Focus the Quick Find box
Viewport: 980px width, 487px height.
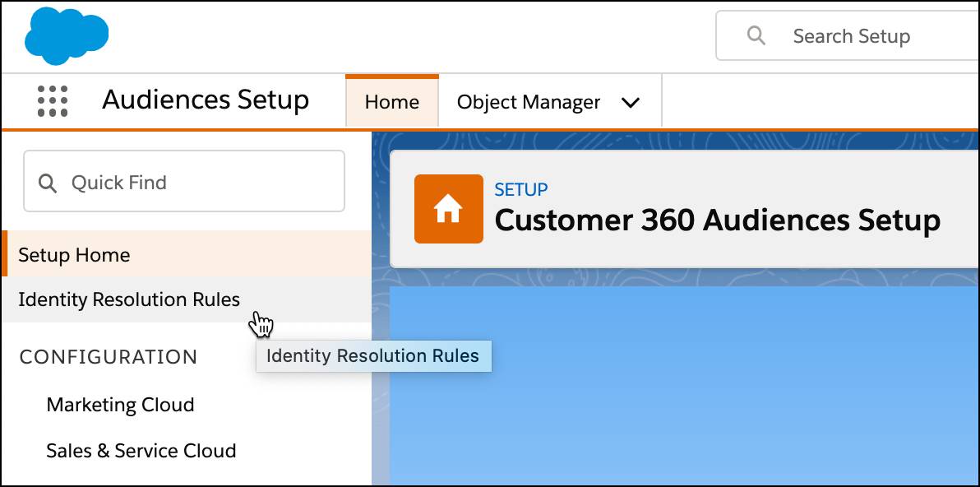[x=184, y=181]
